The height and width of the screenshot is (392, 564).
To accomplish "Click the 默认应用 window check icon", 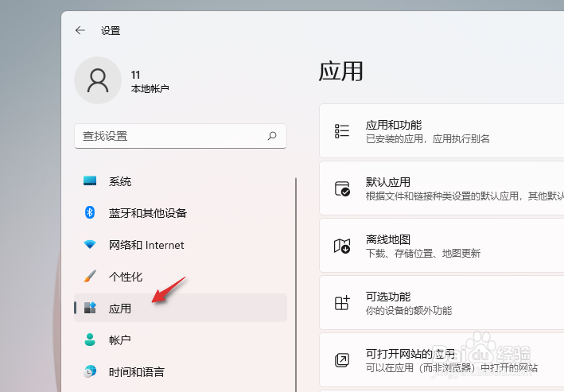I will [342, 188].
